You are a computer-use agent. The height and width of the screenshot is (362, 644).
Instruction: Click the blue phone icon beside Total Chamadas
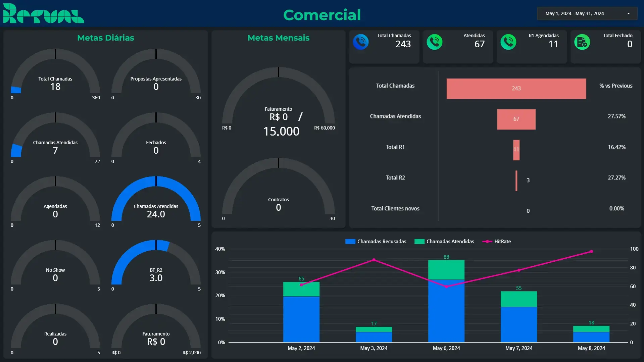(x=361, y=42)
